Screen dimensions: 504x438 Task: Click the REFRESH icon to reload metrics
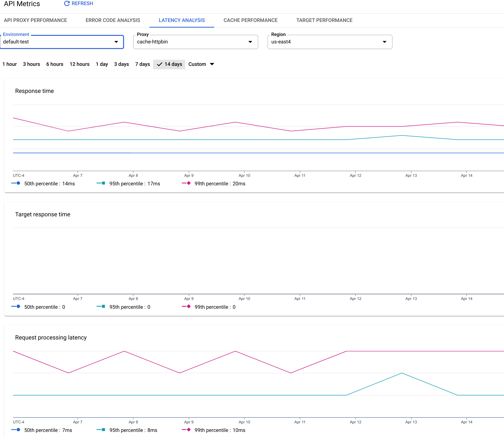(x=66, y=3)
